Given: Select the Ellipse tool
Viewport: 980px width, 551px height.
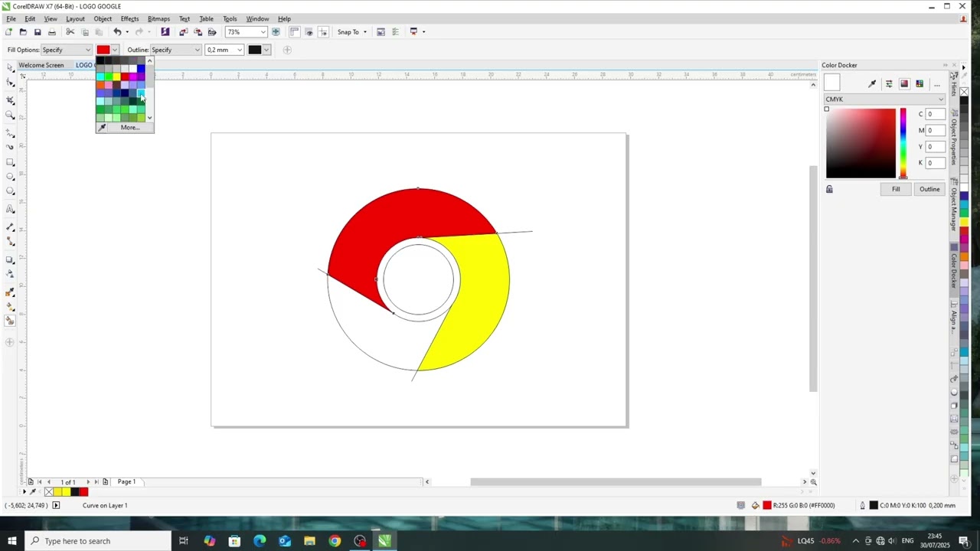Looking at the screenshot, I should (x=10, y=177).
